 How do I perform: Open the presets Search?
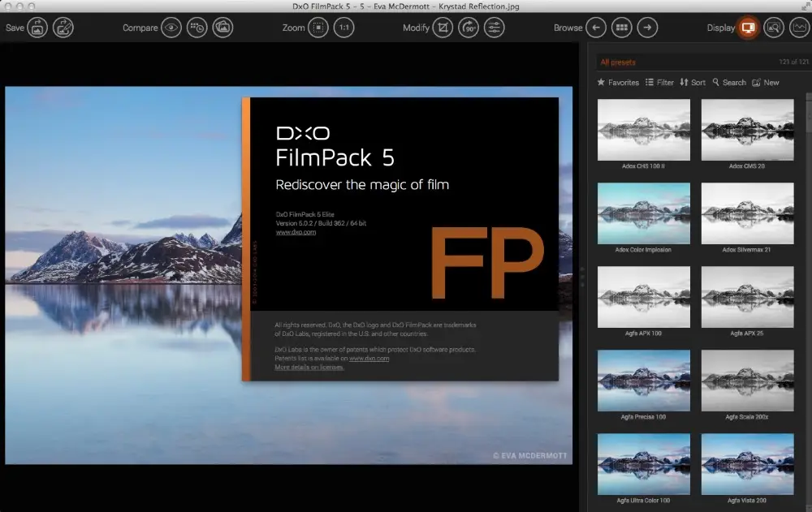729,82
